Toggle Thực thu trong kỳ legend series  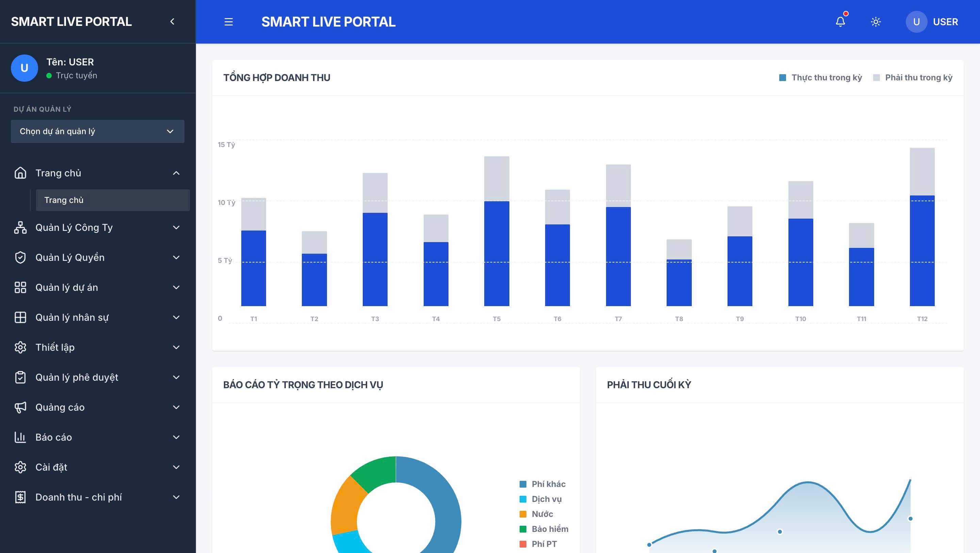[821, 78]
